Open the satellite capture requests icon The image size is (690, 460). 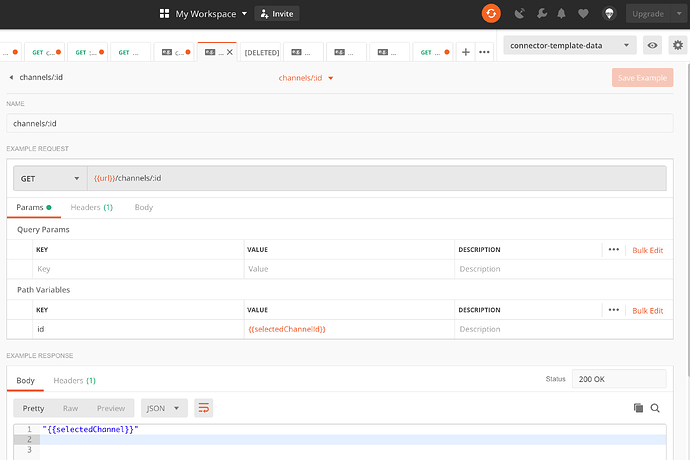point(520,14)
